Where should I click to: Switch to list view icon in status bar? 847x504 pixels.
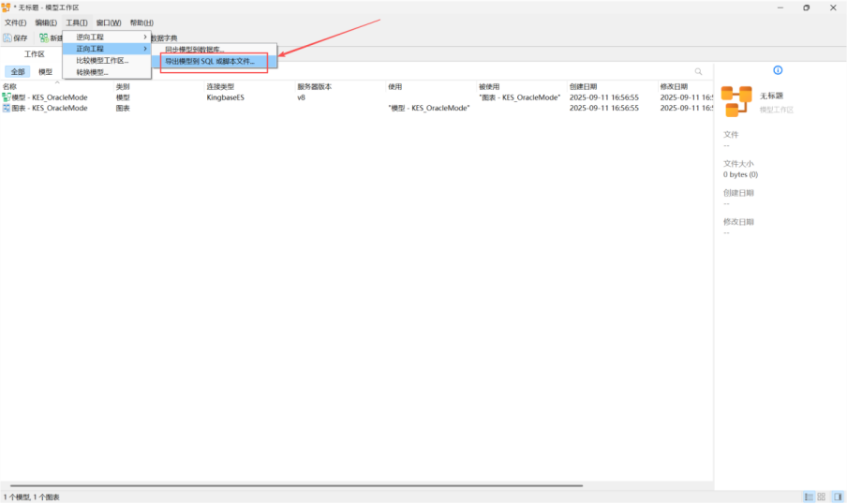(809, 497)
